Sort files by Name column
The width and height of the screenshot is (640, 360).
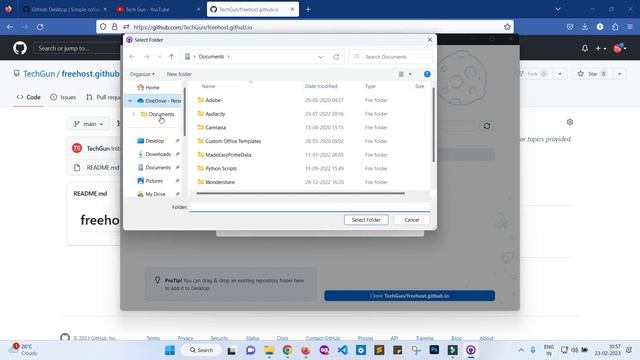209,86
